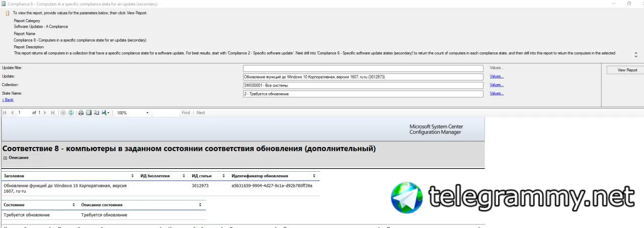The height and width of the screenshot is (228, 644).
Task: Click the Find button in toolbar
Action: click(186, 113)
